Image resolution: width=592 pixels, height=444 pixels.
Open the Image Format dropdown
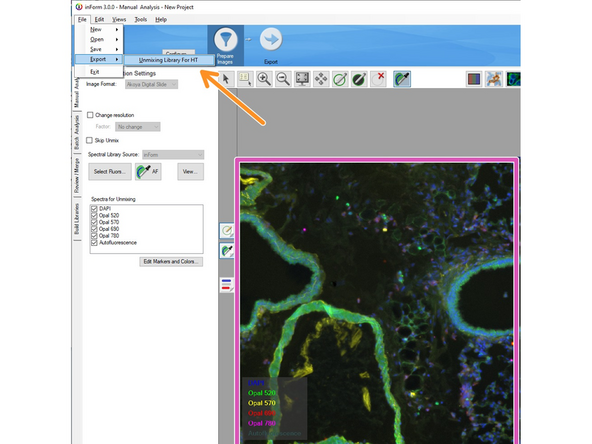point(151,84)
